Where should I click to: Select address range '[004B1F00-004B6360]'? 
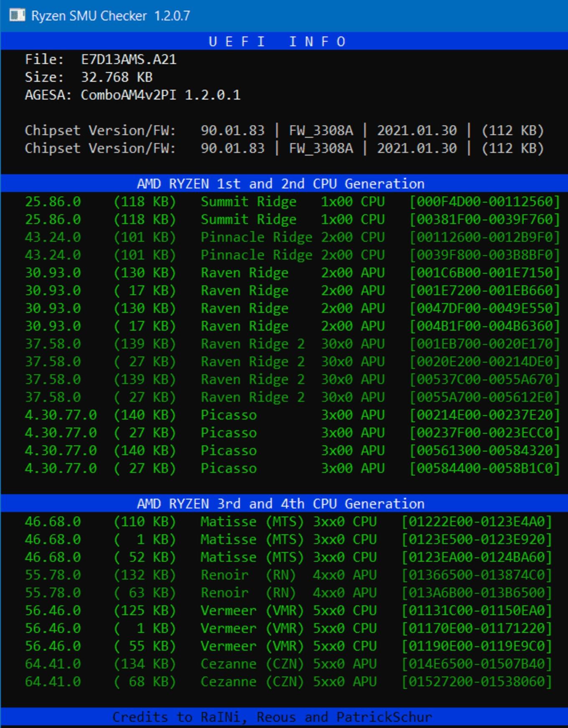[484, 326]
